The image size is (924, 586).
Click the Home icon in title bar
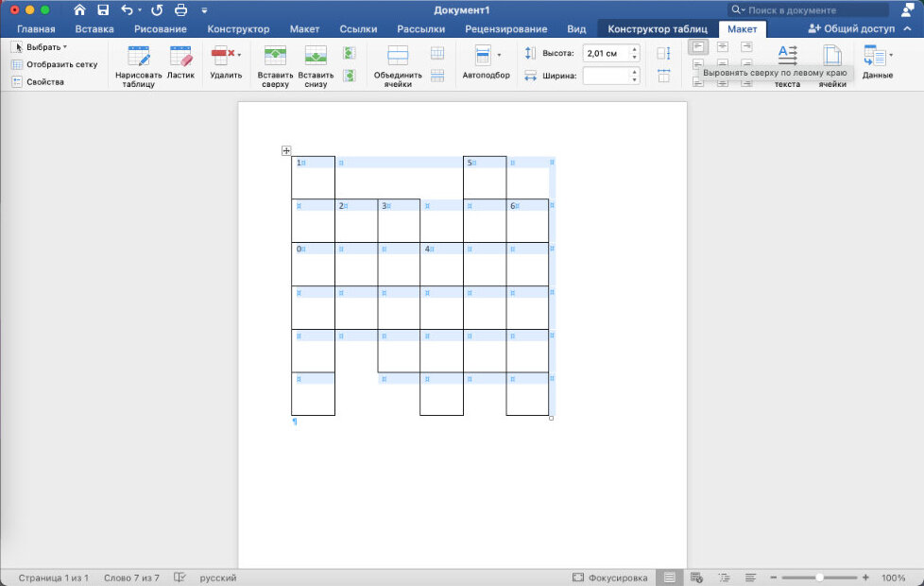point(79,10)
